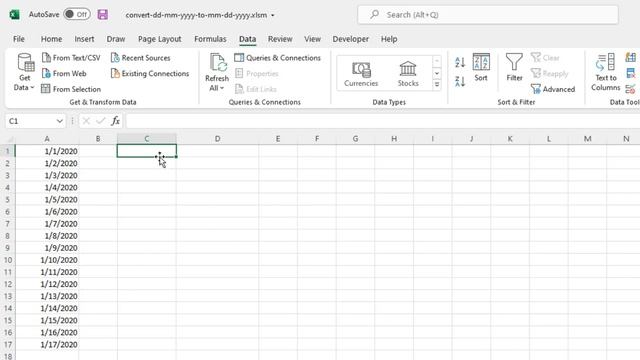The width and height of the screenshot is (640, 360).
Task: Click the Name Box showing C1
Action: click(30, 121)
